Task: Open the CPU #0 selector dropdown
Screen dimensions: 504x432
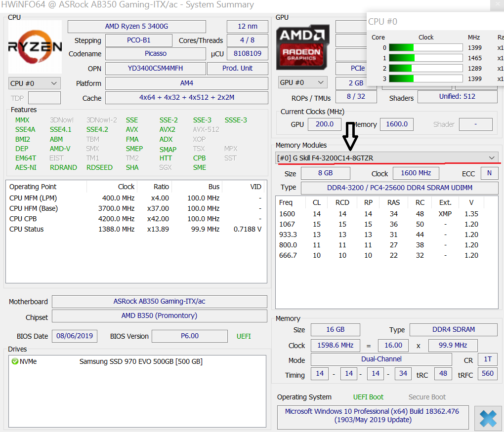Action: pyautogui.click(x=35, y=83)
